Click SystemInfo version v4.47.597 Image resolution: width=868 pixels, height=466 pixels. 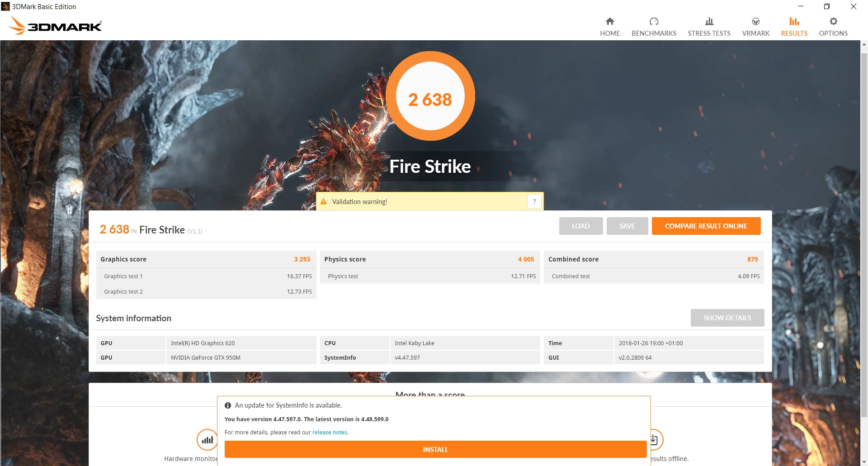(465, 357)
